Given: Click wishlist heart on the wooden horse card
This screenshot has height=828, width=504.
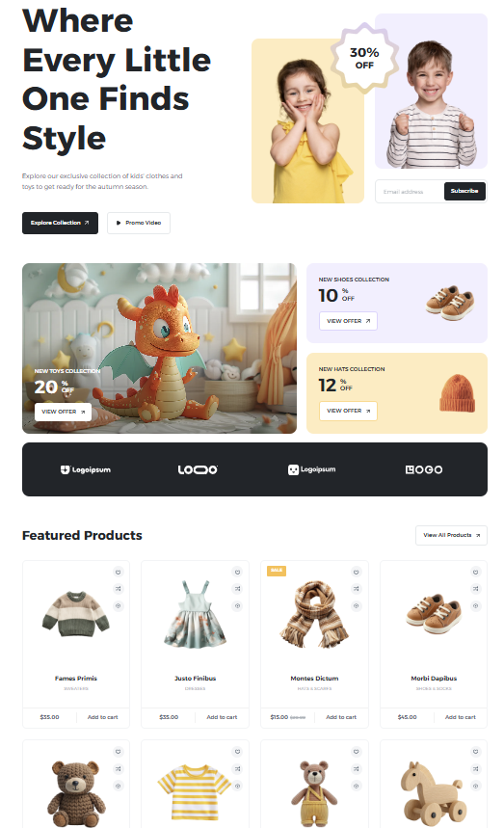Looking at the screenshot, I should [x=475, y=752].
